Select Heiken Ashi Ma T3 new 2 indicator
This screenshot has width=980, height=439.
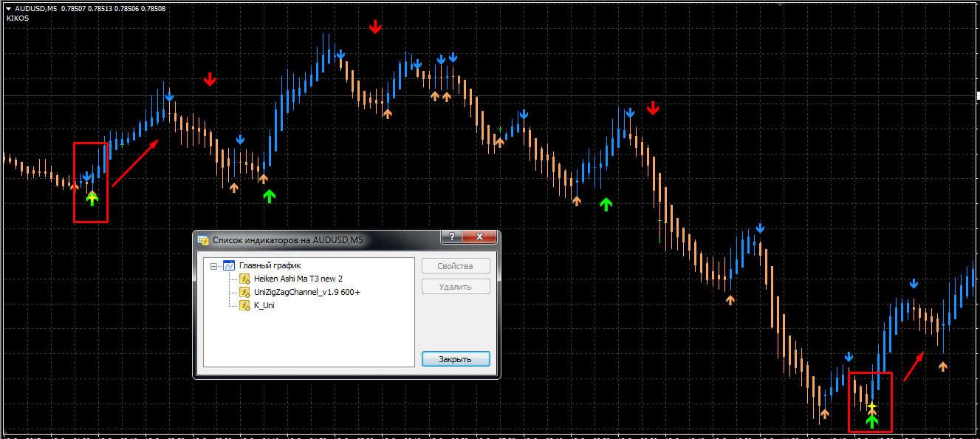pyautogui.click(x=298, y=279)
